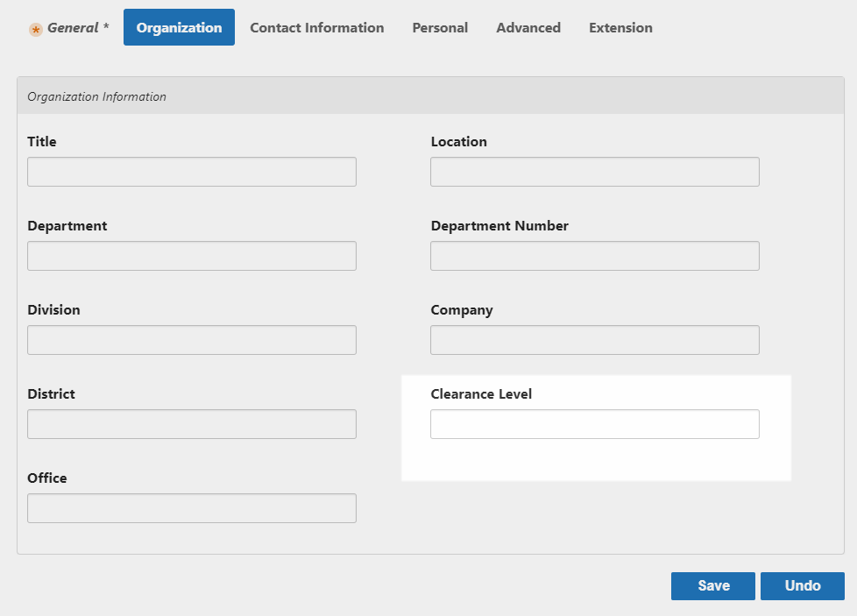This screenshot has width=857, height=616.
Task: Select the Organization tab
Action: (179, 28)
